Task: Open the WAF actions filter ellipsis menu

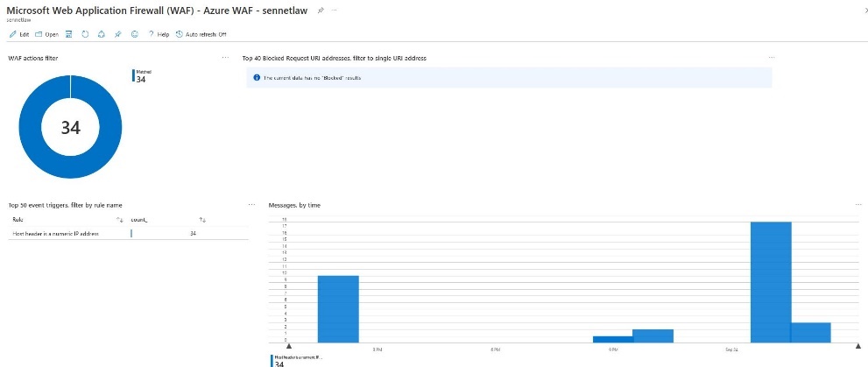Action: (x=226, y=58)
